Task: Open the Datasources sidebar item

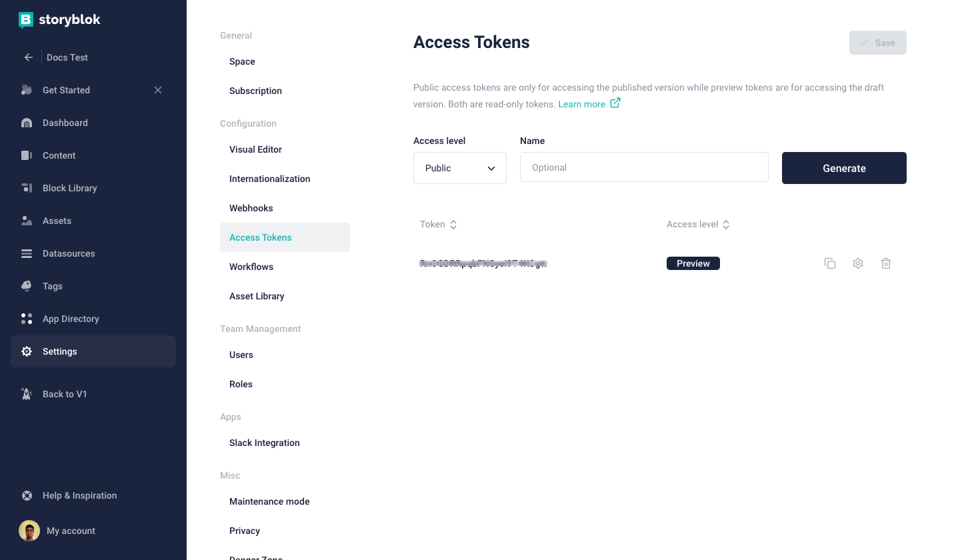Action: 69,253
